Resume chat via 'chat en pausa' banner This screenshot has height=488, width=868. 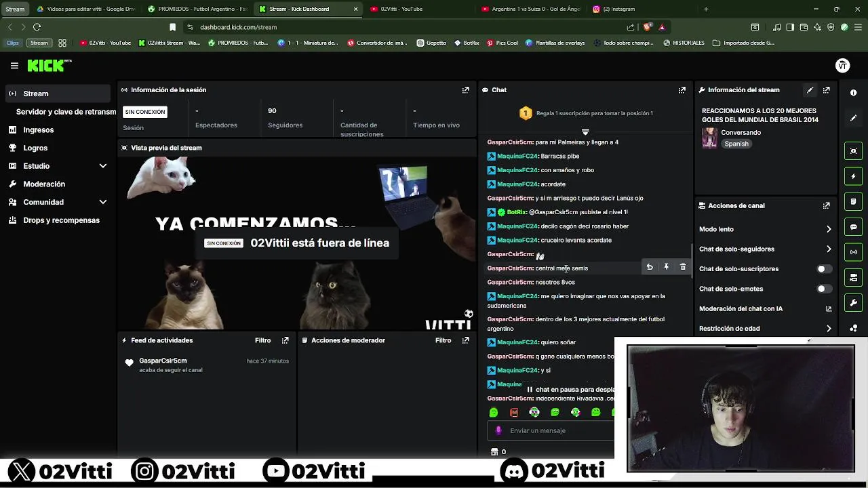pos(570,390)
